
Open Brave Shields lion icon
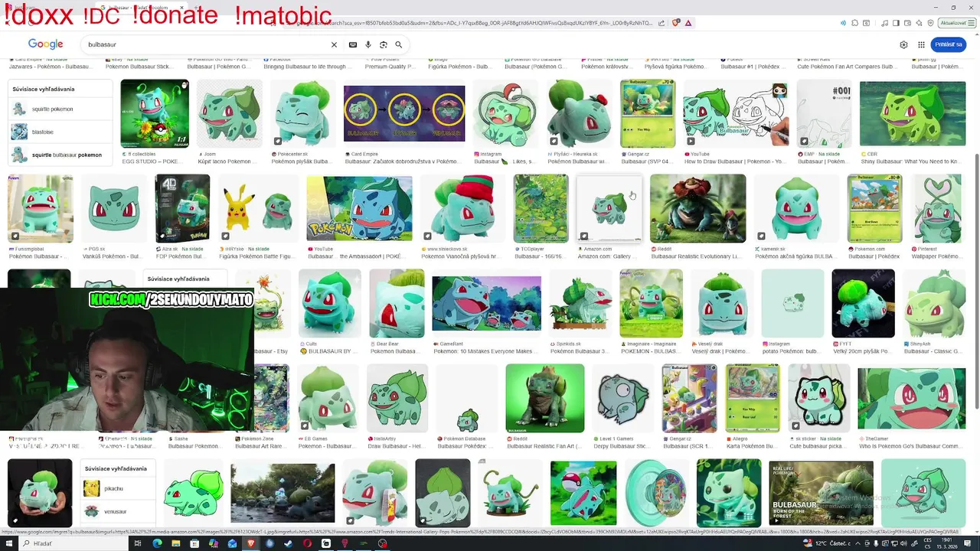tap(676, 23)
